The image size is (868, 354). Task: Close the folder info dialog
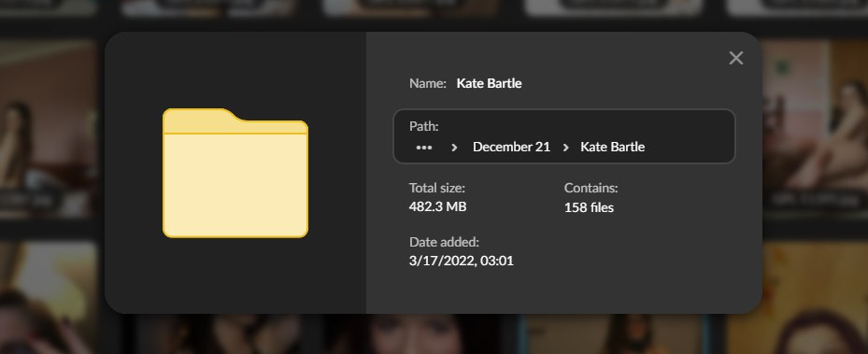click(735, 58)
